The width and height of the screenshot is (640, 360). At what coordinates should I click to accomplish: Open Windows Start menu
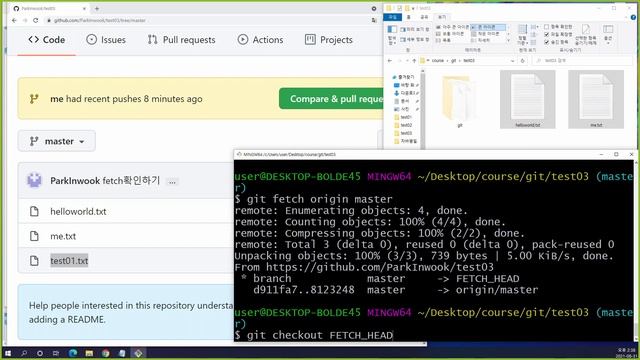click(x=8, y=353)
